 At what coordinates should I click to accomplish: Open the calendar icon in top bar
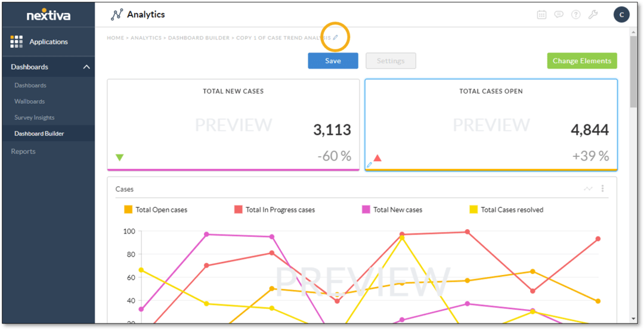tap(541, 15)
